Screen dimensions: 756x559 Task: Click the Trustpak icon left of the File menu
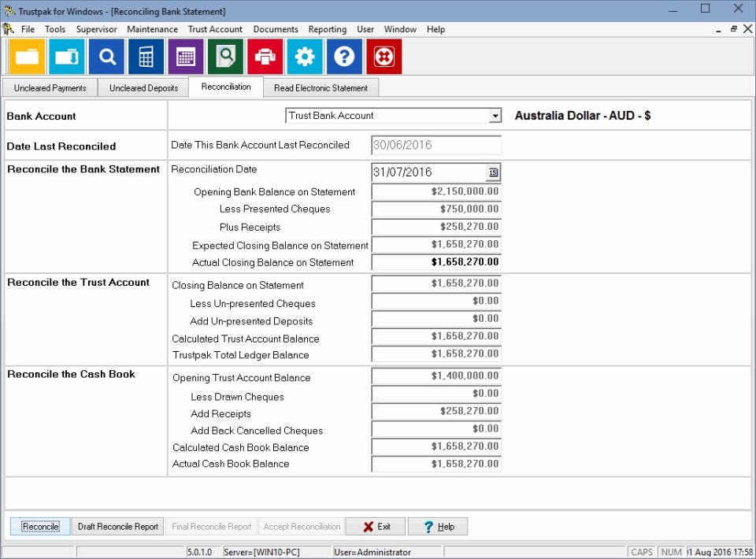(8, 29)
